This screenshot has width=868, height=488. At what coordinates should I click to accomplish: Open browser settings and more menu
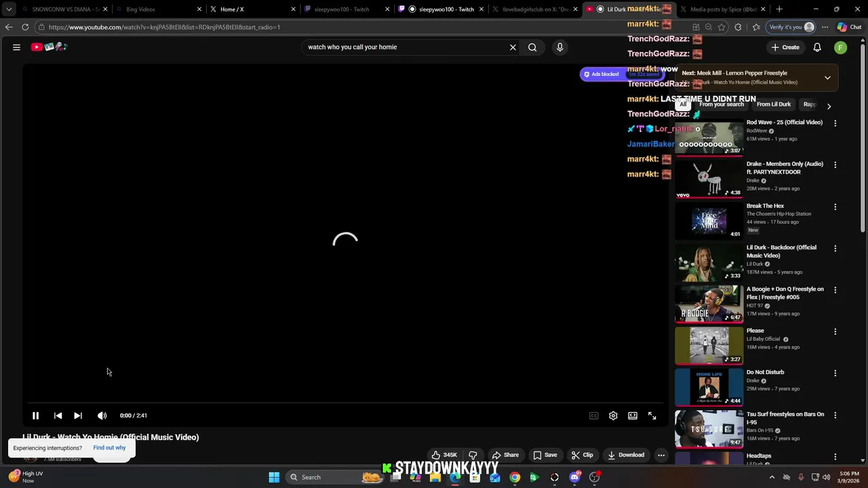click(x=825, y=27)
